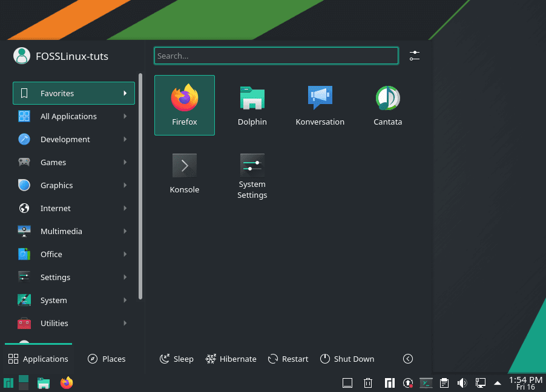Screen dimensions: 546x392
Task: Show hidden system tray icons
Action: pos(498,383)
